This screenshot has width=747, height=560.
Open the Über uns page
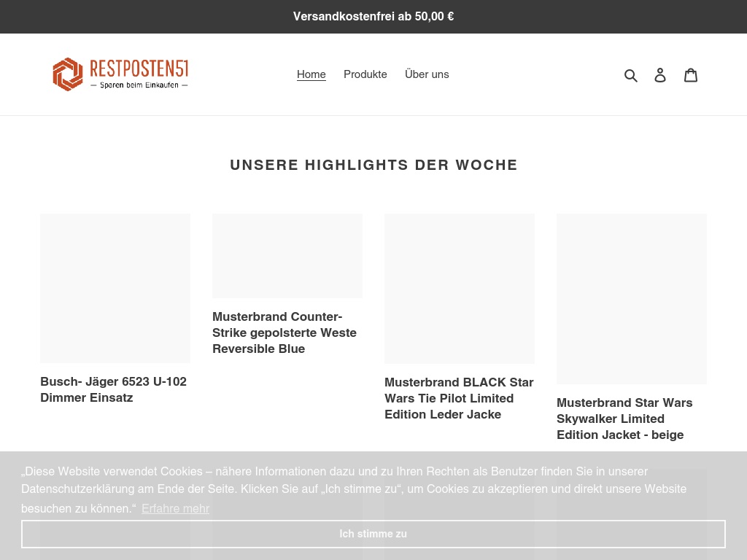(427, 74)
